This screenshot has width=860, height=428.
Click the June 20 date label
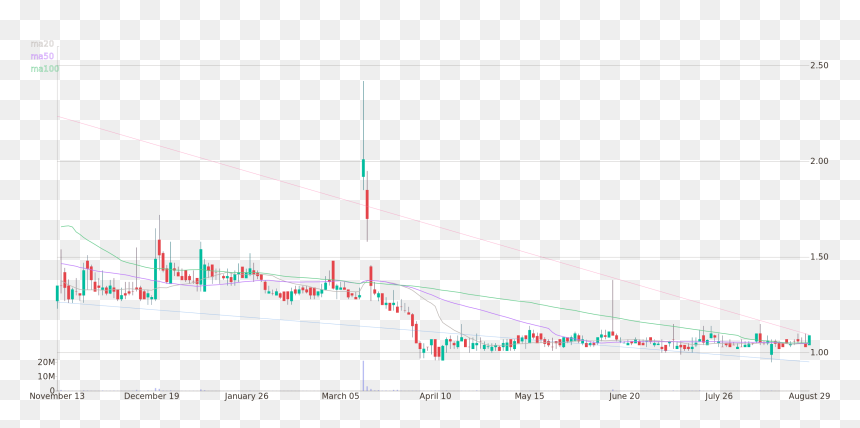[x=624, y=396]
